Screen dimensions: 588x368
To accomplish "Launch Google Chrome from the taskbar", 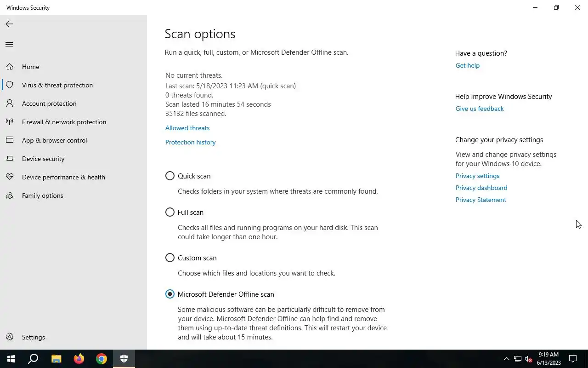I will coord(102,359).
